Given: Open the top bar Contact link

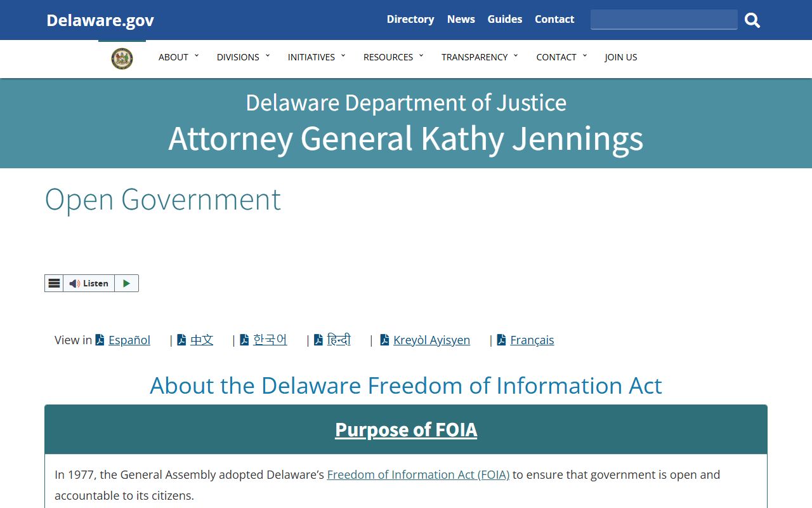Looking at the screenshot, I should (x=554, y=19).
